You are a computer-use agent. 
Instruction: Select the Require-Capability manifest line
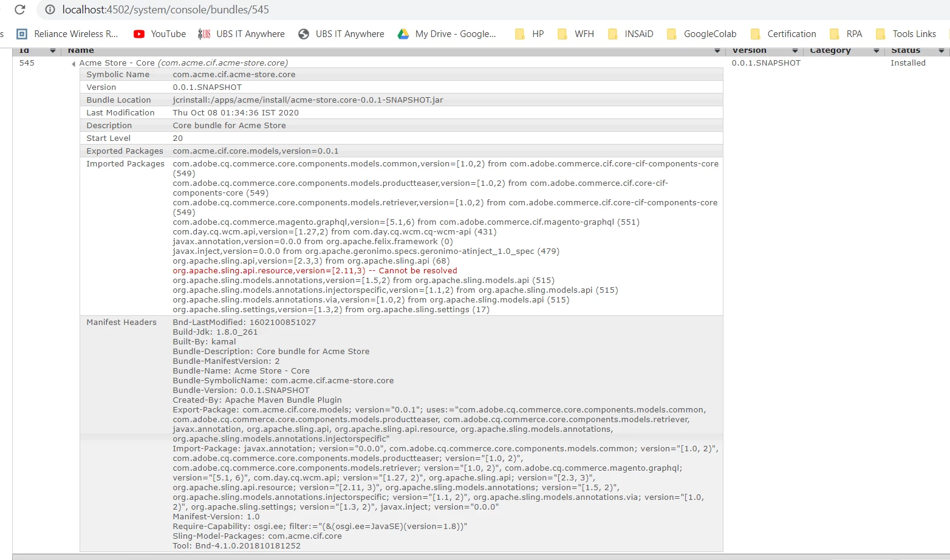(320, 527)
